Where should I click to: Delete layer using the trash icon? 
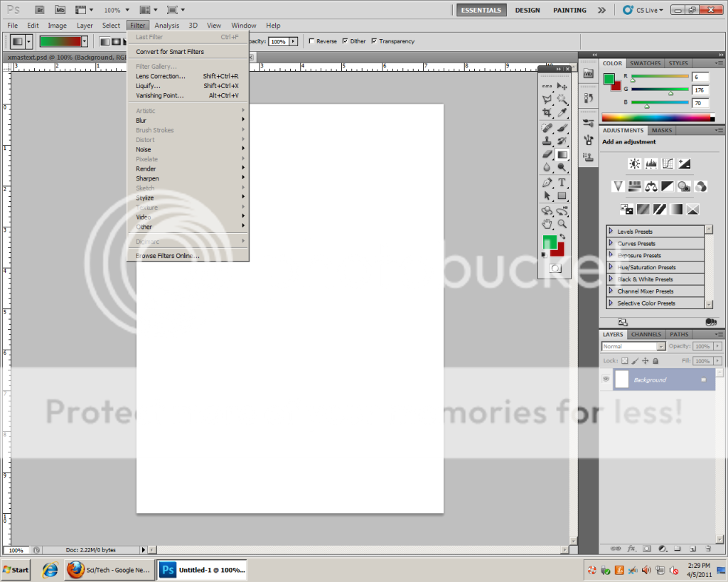[x=709, y=549]
